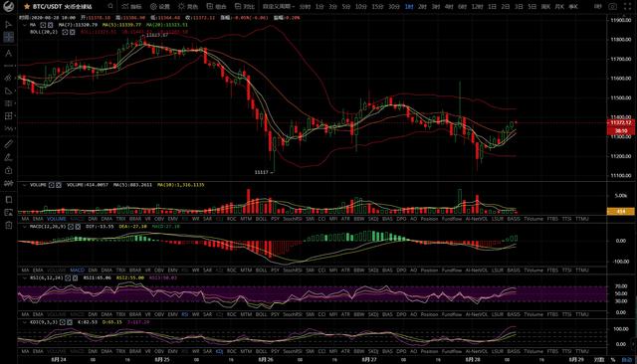Close the RSI(6,12,24) pane
This screenshot has height=364, width=637.
click(75, 277)
